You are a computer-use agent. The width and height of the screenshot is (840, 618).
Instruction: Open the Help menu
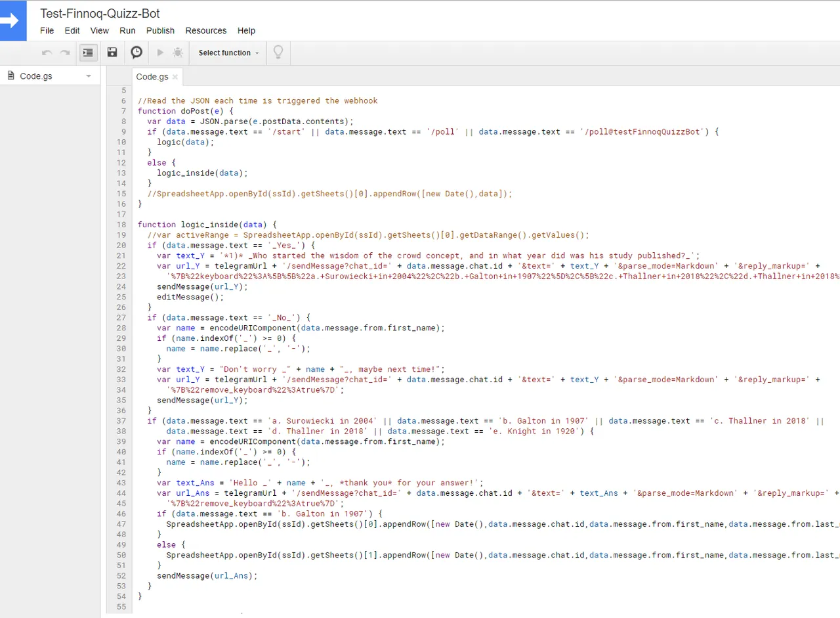tap(246, 30)
